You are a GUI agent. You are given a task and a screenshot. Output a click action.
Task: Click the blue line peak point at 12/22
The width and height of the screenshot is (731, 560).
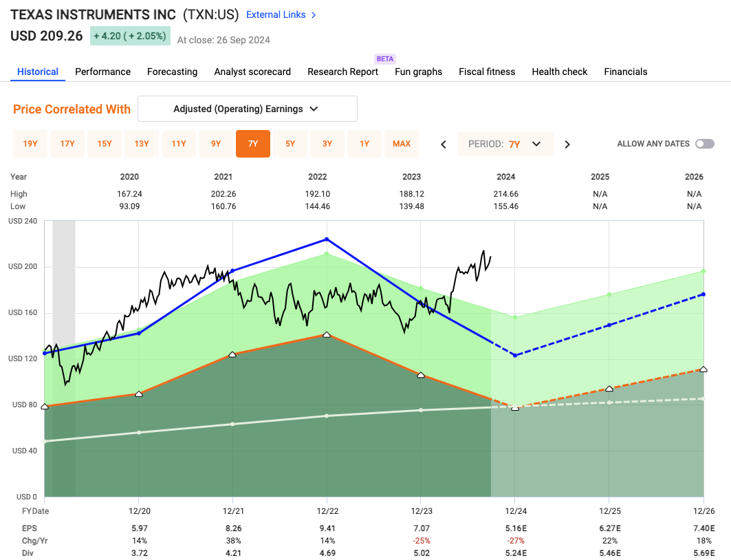pyautogui.click(x=327, y=239)
